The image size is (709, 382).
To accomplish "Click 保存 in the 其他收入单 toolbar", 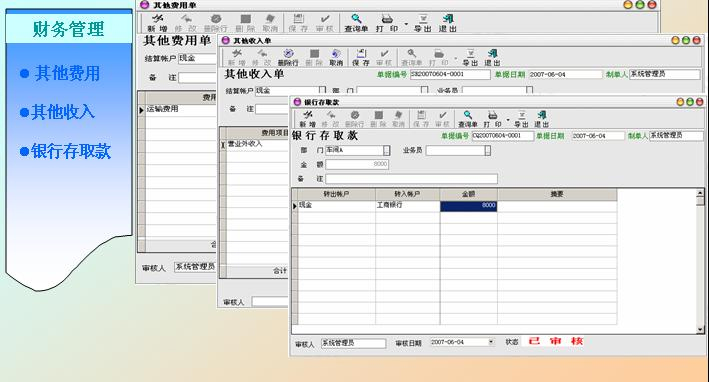I will tap(361, 58).
